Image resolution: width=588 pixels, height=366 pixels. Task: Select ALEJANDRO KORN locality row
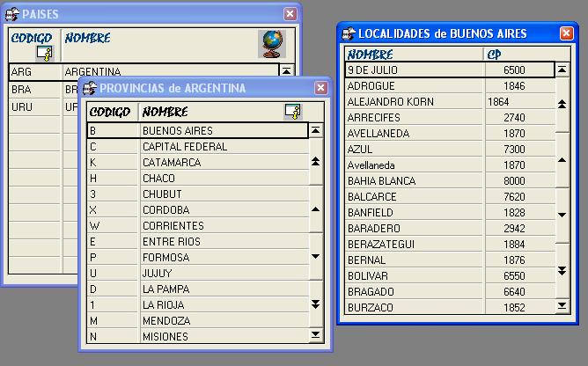coord(450,102)
